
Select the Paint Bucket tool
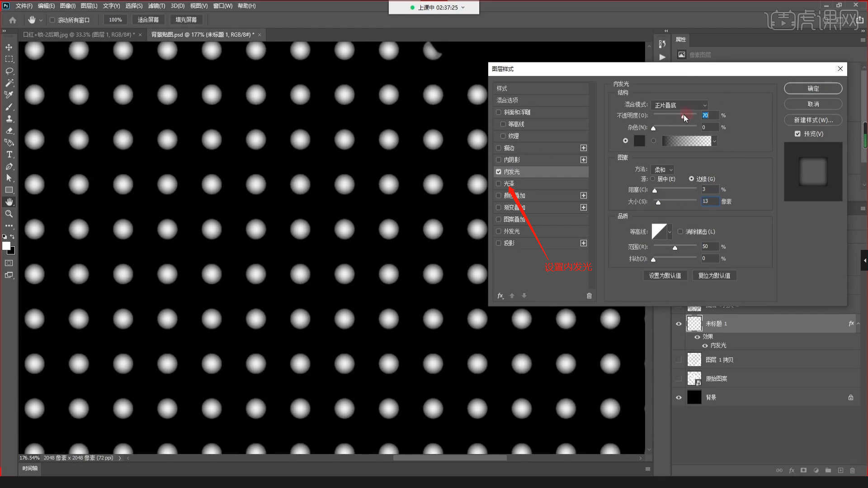9,143
